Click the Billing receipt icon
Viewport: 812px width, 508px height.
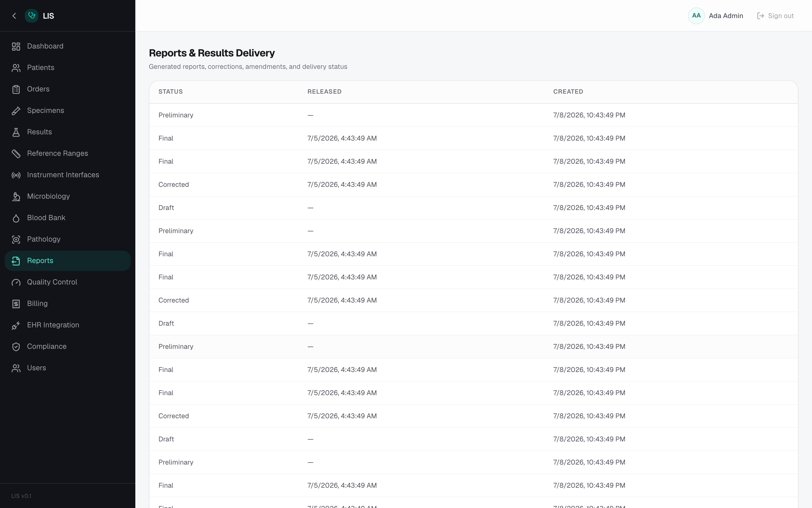click(16, 304)
